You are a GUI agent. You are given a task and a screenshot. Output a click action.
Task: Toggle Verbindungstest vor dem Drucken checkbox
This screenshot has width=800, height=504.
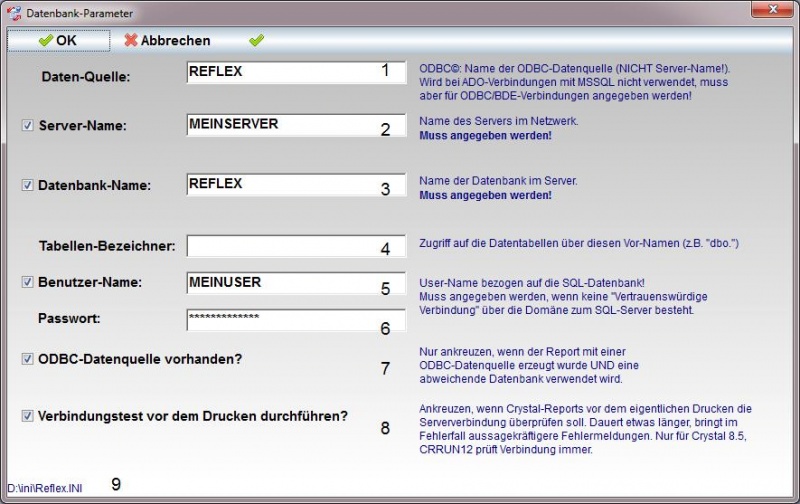pos(28,416)
